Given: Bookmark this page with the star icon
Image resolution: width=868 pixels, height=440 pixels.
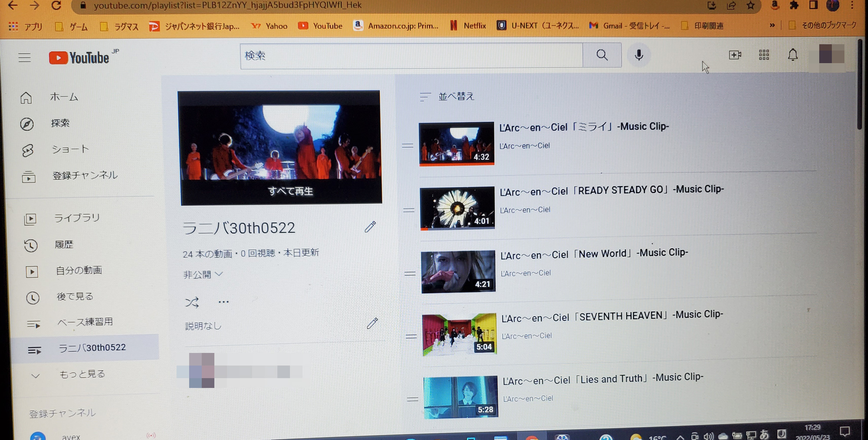Looking at the screenshot, I should (750, 5).
